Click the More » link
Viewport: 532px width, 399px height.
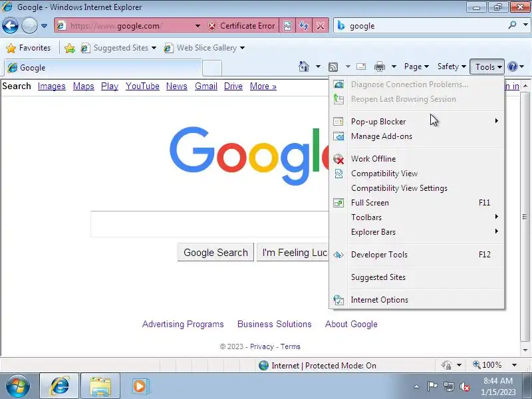(x=263, y=86)
